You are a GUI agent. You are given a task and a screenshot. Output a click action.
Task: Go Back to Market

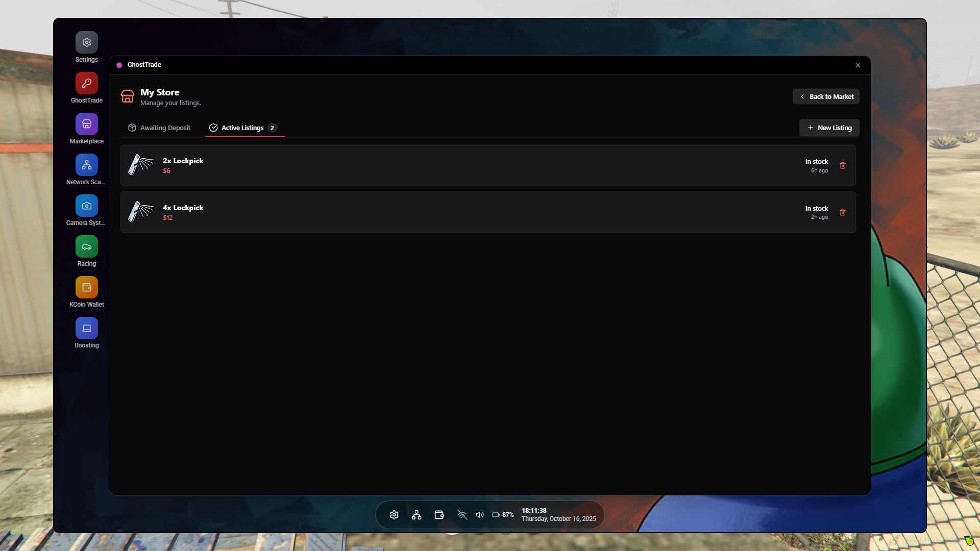[x=826, y=96]
